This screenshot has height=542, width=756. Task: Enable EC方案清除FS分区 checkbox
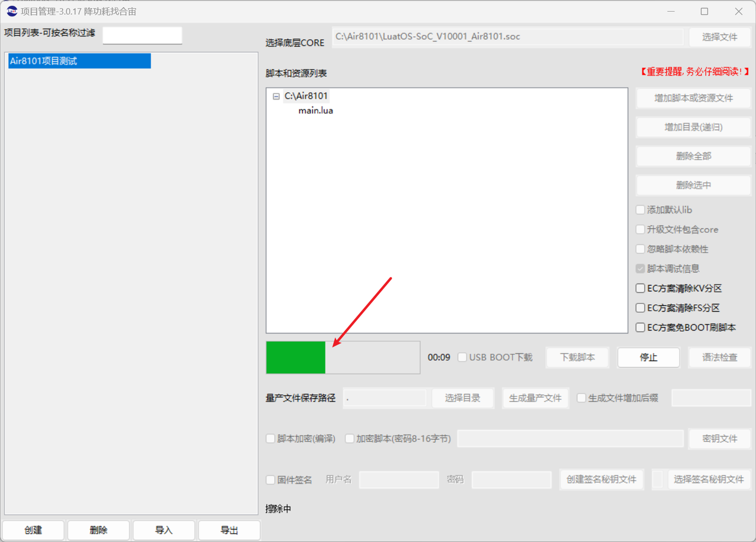click(x=640, y=308)
